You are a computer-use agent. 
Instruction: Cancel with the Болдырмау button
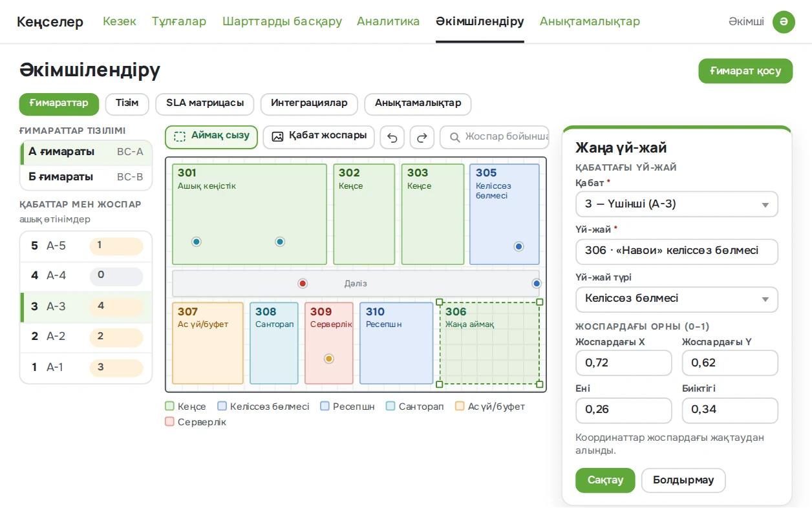point(683,480)
